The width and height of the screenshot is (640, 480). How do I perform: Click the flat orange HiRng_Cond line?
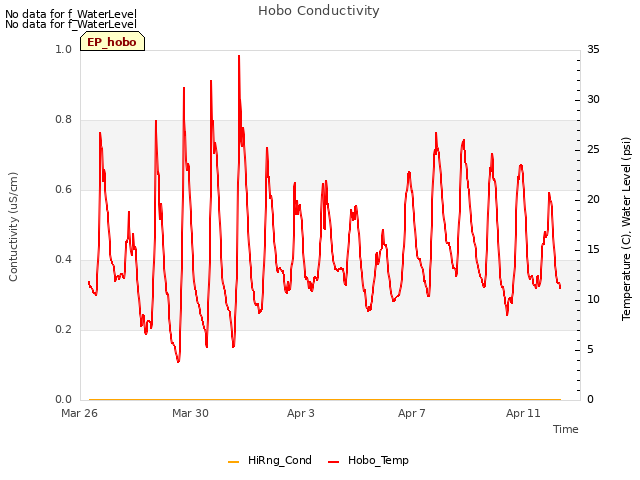pyautogui.click(x=325, y=399)
